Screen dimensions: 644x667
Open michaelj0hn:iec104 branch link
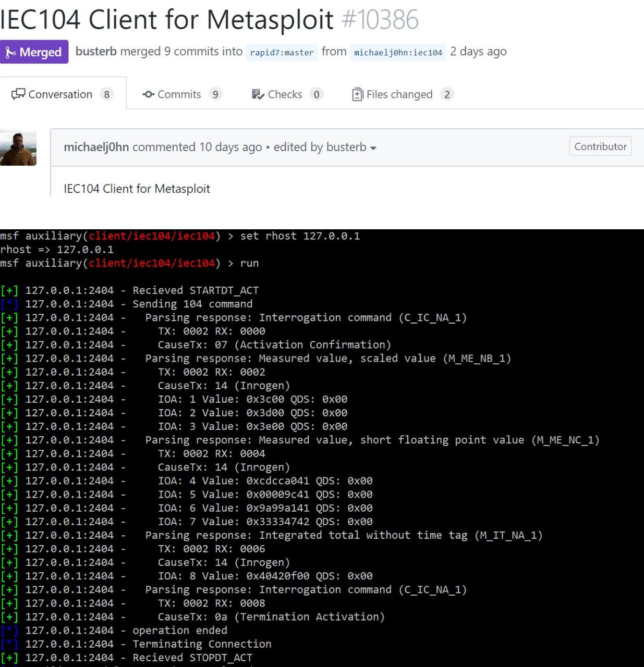point(398,52)
